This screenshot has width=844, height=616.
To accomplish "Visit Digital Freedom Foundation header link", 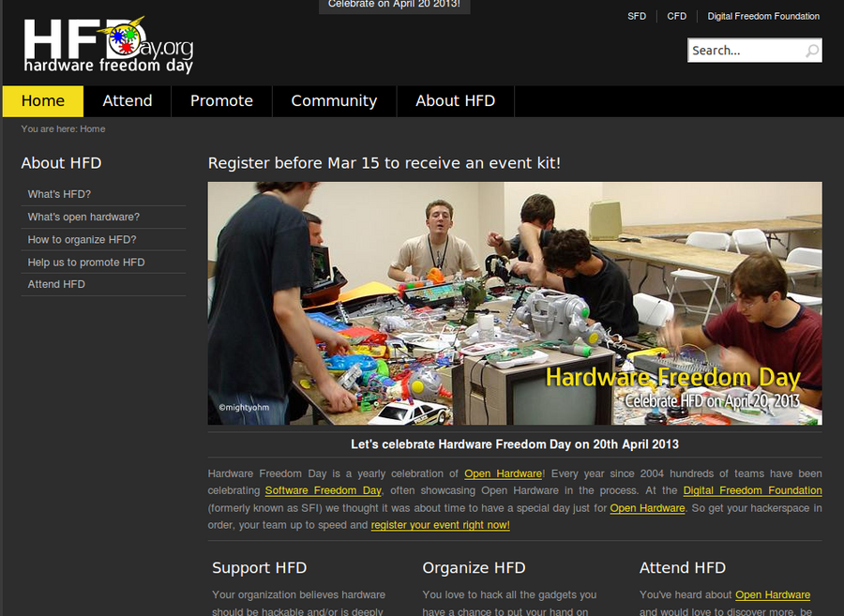I will click(763, 16).
